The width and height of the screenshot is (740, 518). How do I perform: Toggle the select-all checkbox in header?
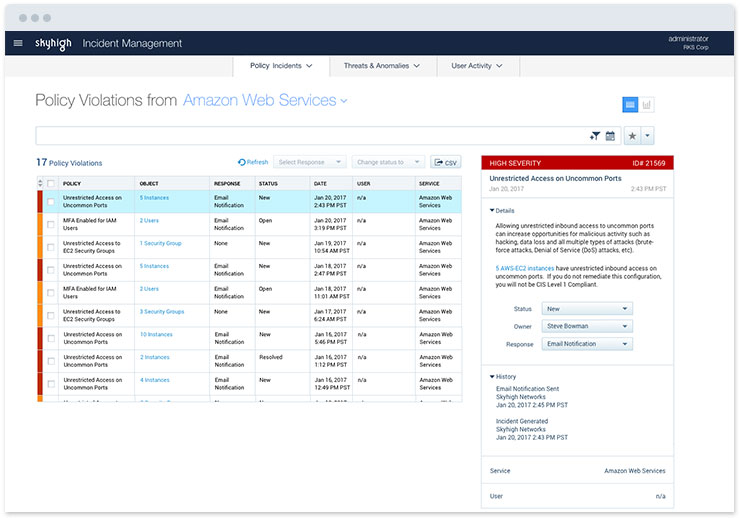point(50,183)
